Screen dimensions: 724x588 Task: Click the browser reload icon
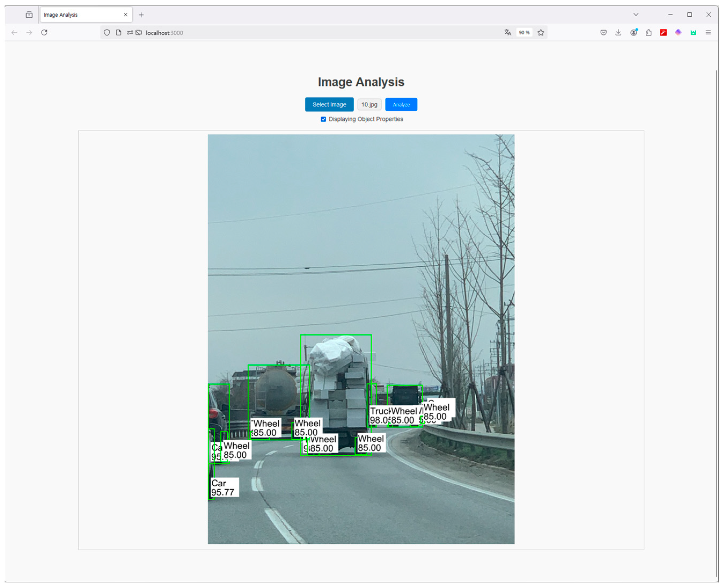44,32
